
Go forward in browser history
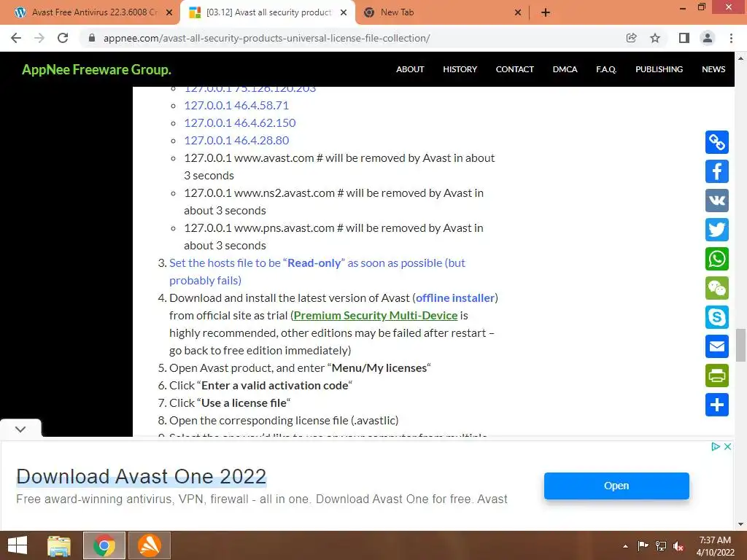point(39,38)
